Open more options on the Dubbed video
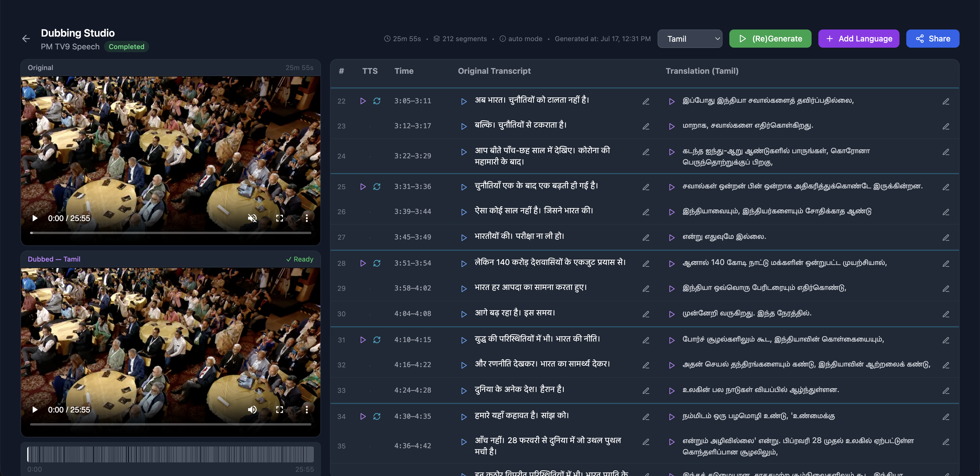The image size is (980, 476). (307, 409)
